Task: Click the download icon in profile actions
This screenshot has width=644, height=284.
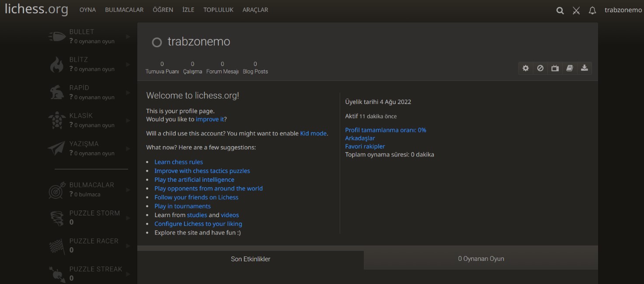Action: click(585, 68)
